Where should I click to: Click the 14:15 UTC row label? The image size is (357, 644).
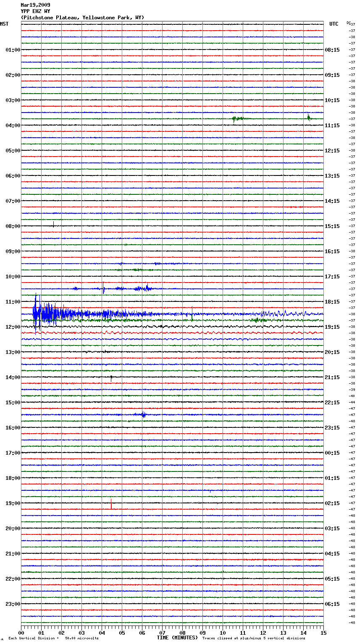pyautogui.click(x=332, y=201)
